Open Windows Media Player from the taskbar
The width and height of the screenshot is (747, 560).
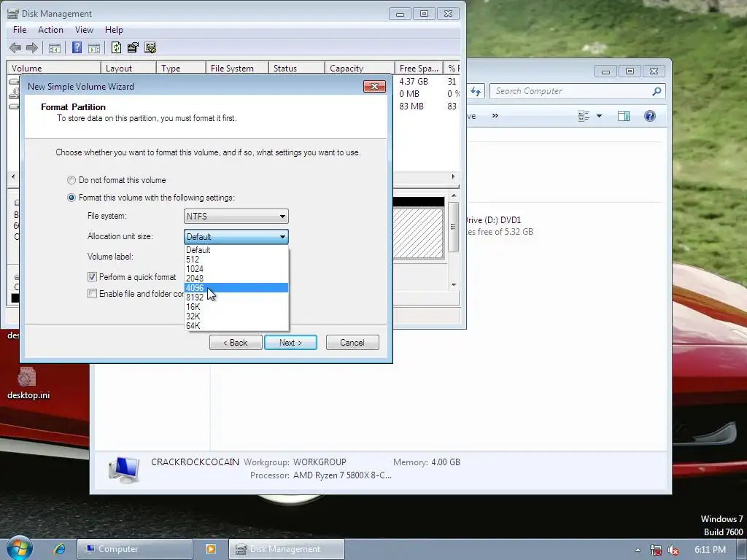coord(210,549)
